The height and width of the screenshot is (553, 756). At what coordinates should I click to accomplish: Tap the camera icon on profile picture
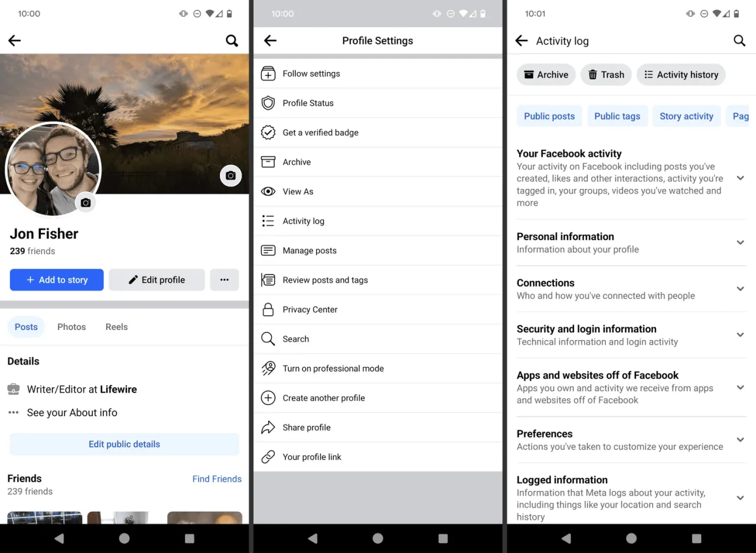(86, 202)
